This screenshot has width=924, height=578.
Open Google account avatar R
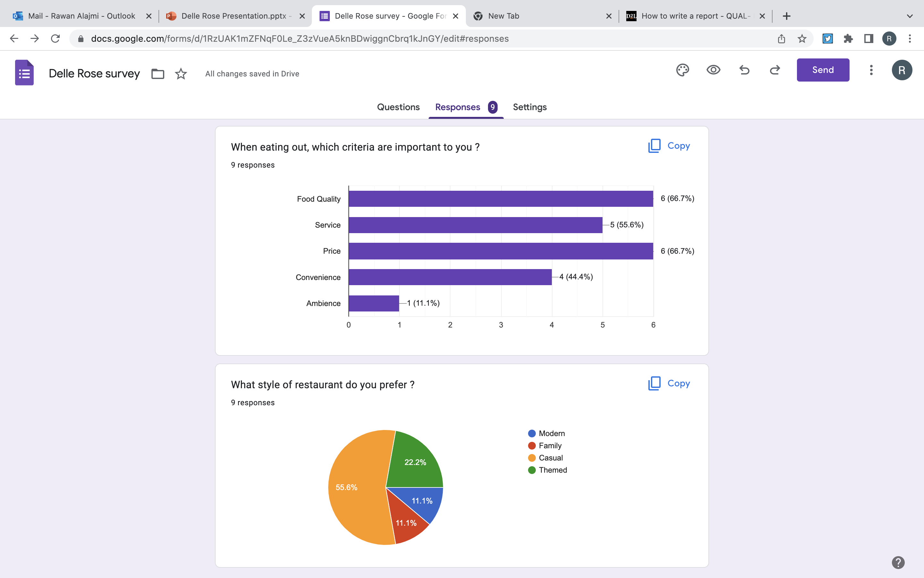coord(902,70)
